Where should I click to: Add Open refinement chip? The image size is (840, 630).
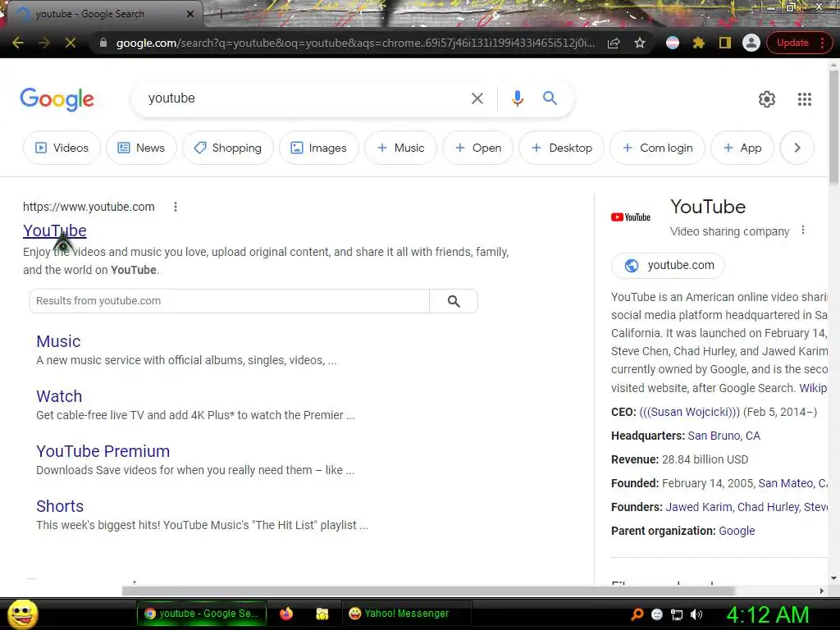(x=478, y=148)
